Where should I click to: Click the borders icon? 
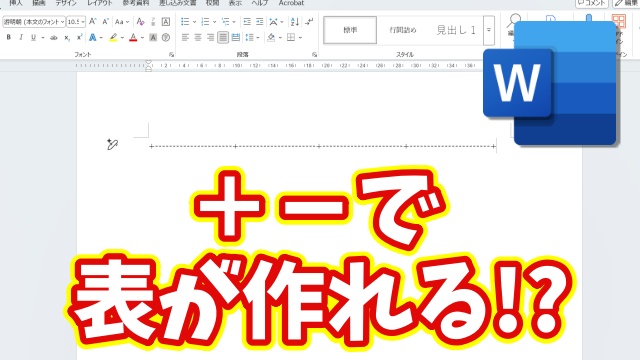point(291,38)
